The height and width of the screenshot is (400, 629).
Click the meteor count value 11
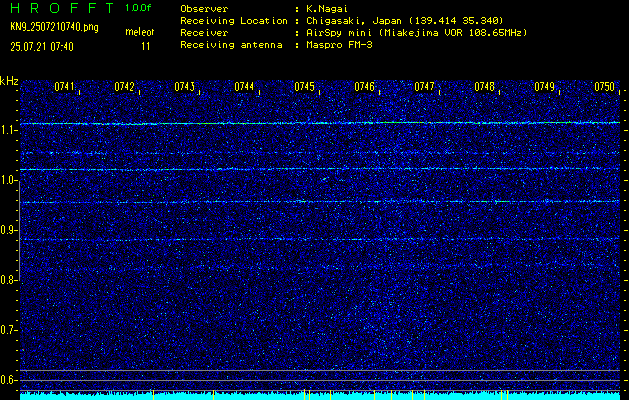(146, 46)
